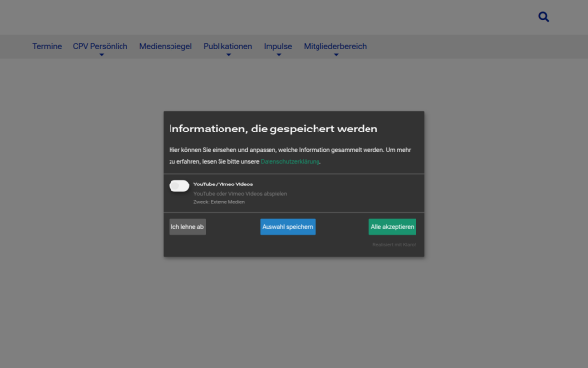The width and height of the screenshot is (588, 368).
Task: Select the Impulse menu label
Action: pyautogui.click(x=277, y=46)
